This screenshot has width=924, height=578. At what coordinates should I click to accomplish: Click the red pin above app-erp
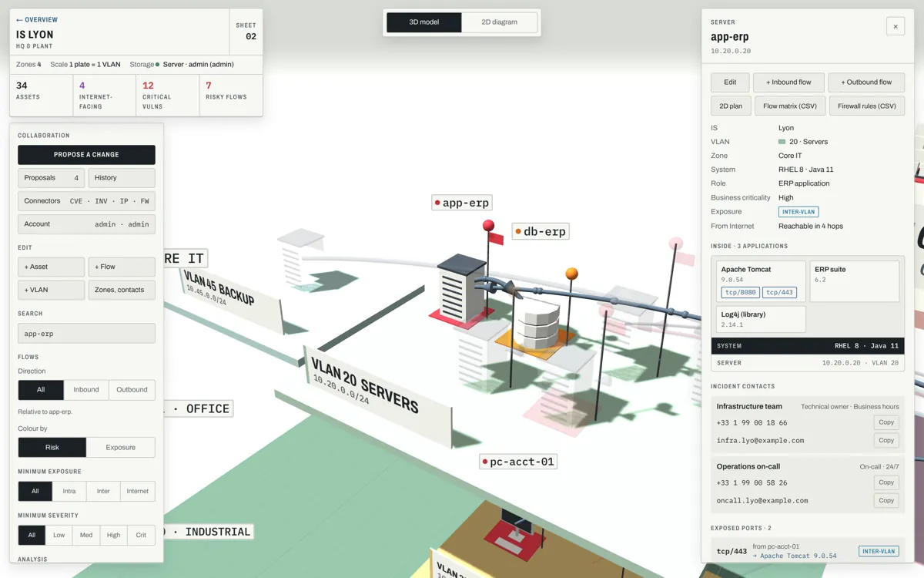point(488,225)
